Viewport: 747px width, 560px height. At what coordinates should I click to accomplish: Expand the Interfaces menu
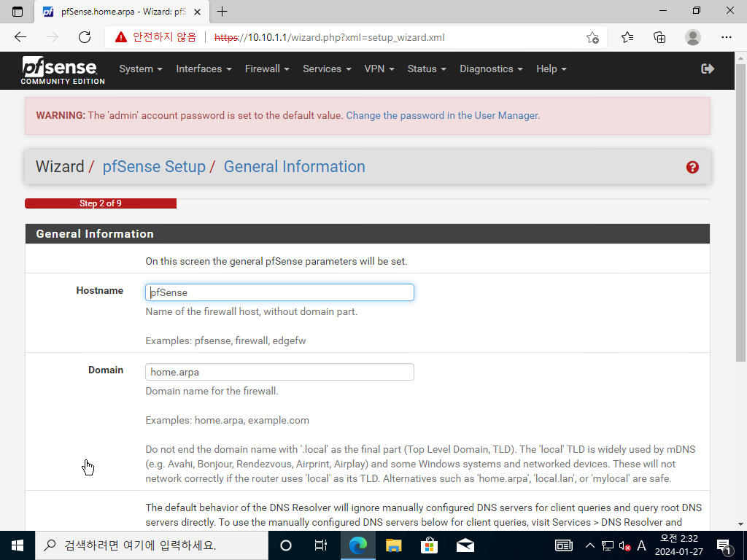point(204,69)
